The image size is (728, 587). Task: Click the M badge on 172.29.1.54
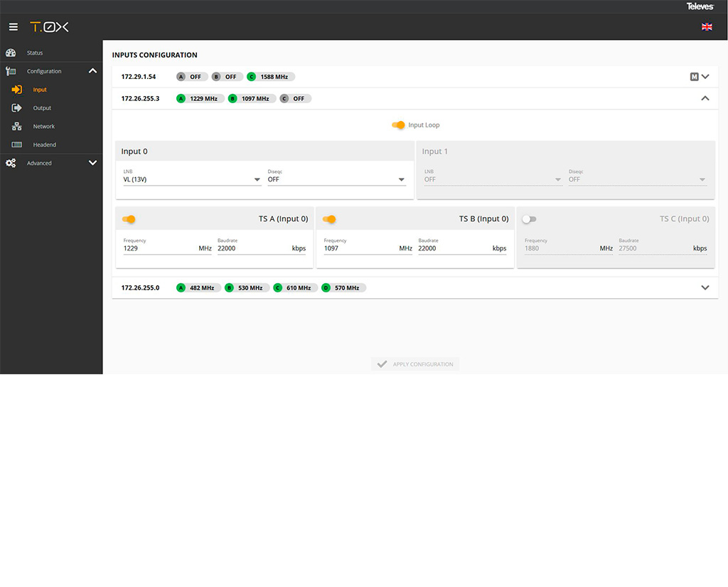(x=695, y=77)
